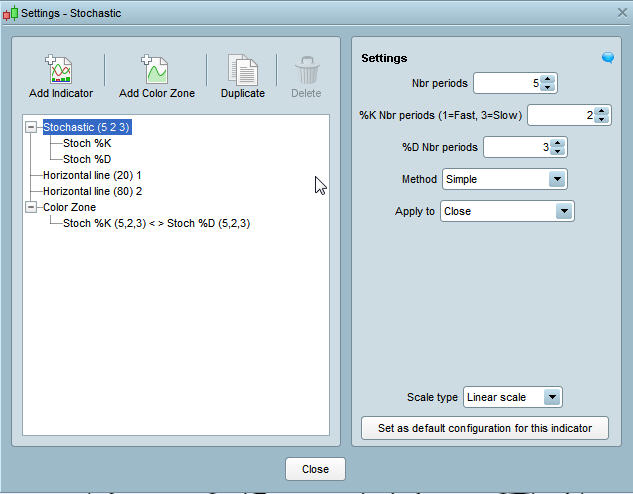Select Horizontal line (80) 2
633x494 pixels.
tap(92, 191)
